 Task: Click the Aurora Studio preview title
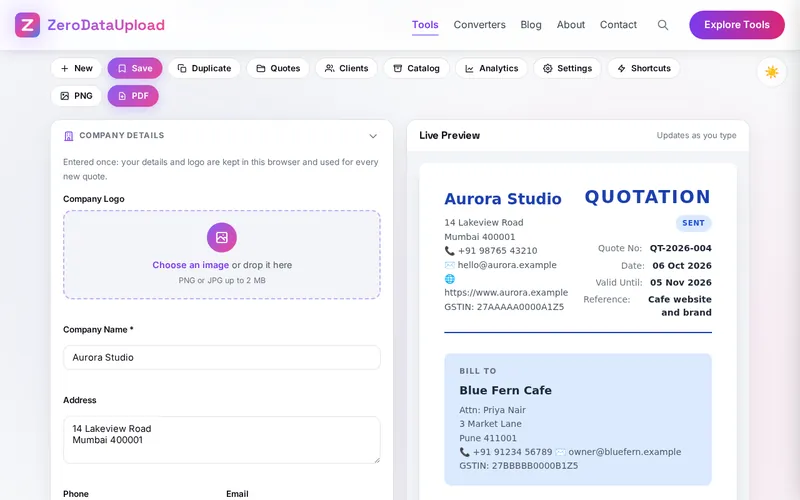503,198
